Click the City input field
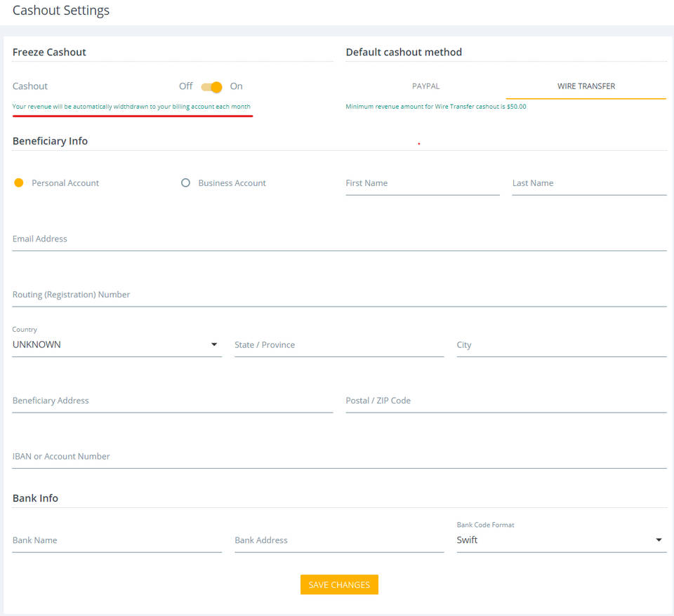 click(560, 345)
